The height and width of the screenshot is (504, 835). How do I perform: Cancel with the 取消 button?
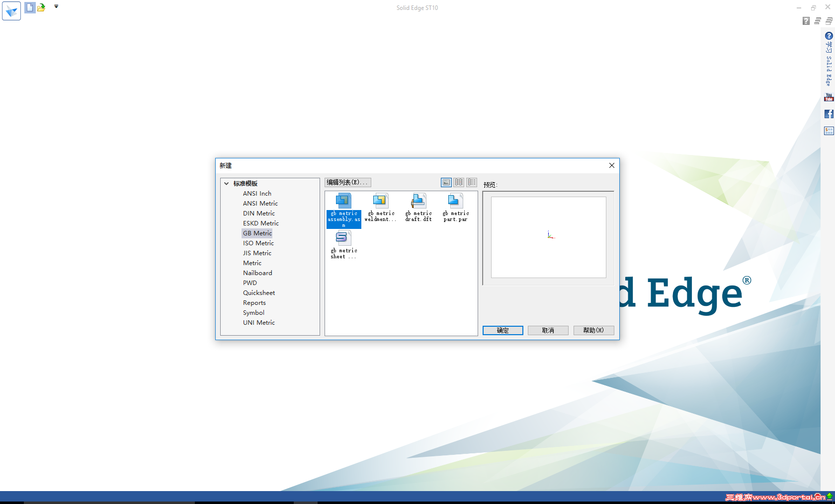click(548, 330)
